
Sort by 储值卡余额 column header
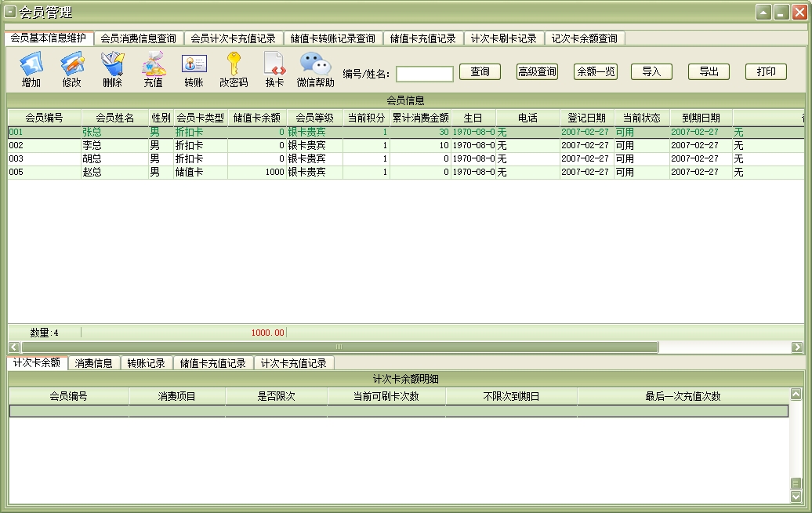(256, 118)
